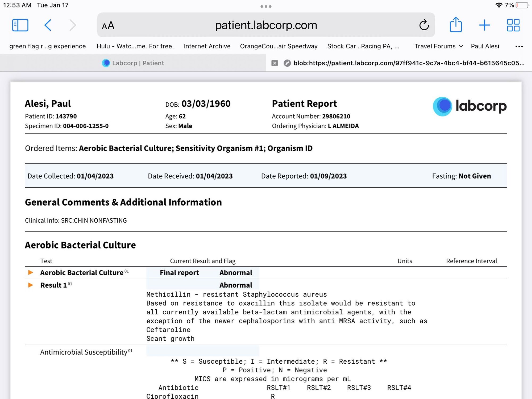Open the Paul Alesi bookmark
532x399 pixels.
click(485, 46)
